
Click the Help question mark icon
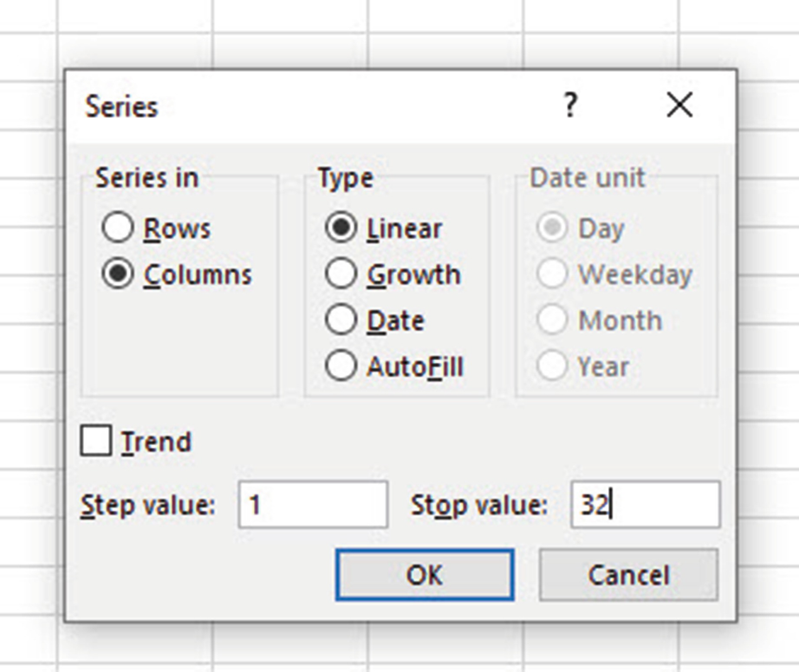pos(569,106)
